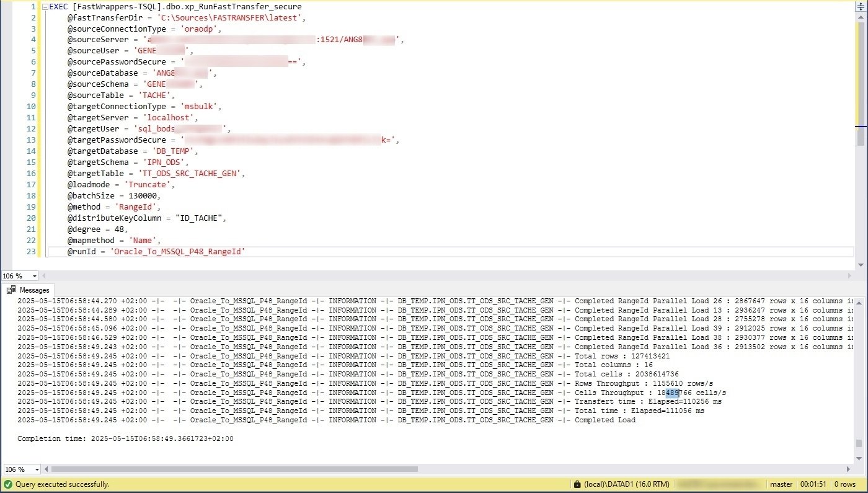Image resolution: width=868 pixels, height=493 pixels.
Task: Click the 'Total rows : 127413421' message
Action: point(622,357)
